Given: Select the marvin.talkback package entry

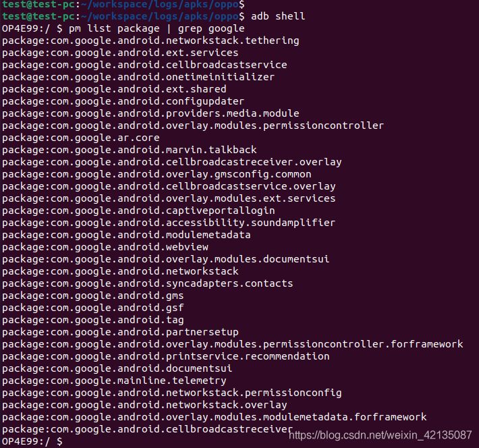Looking at the screenshot, I should click(x=130, y=150).
